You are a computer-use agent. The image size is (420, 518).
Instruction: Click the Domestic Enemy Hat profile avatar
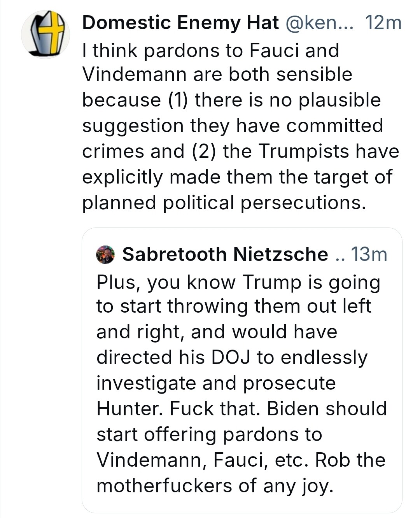(45, 35)
